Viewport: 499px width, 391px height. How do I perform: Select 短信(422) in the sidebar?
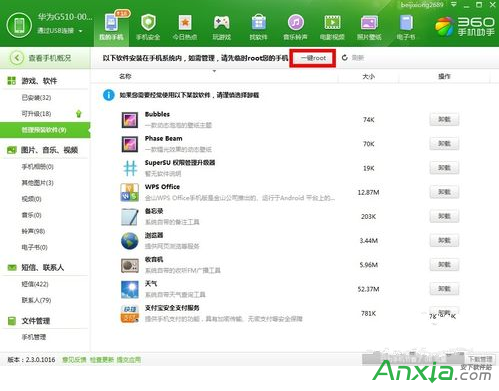pos(35,284)
